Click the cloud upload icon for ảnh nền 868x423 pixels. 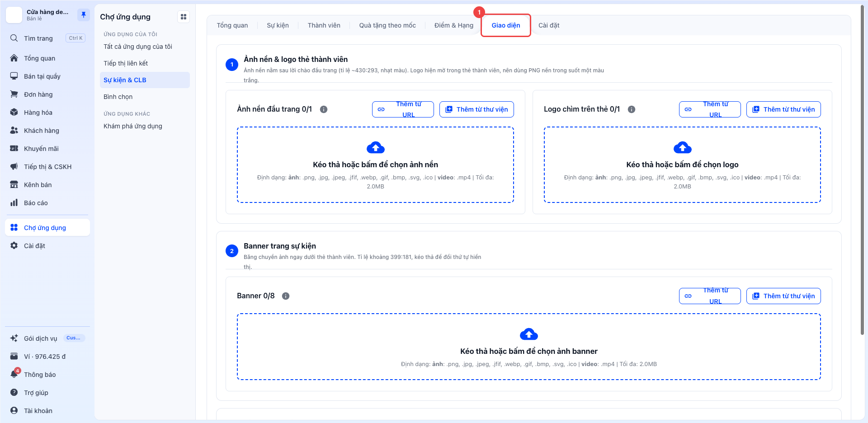(376, 148)
